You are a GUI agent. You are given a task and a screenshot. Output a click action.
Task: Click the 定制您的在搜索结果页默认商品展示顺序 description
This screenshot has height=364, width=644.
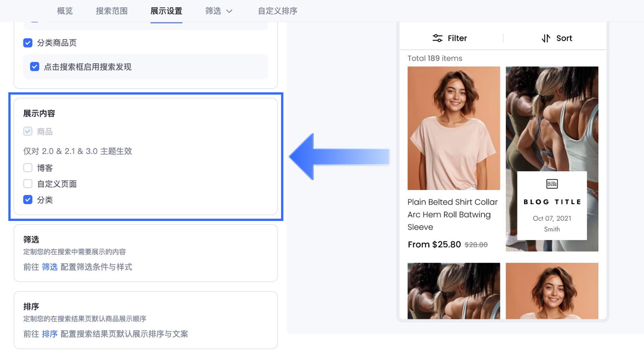click(x=85, y=319)
